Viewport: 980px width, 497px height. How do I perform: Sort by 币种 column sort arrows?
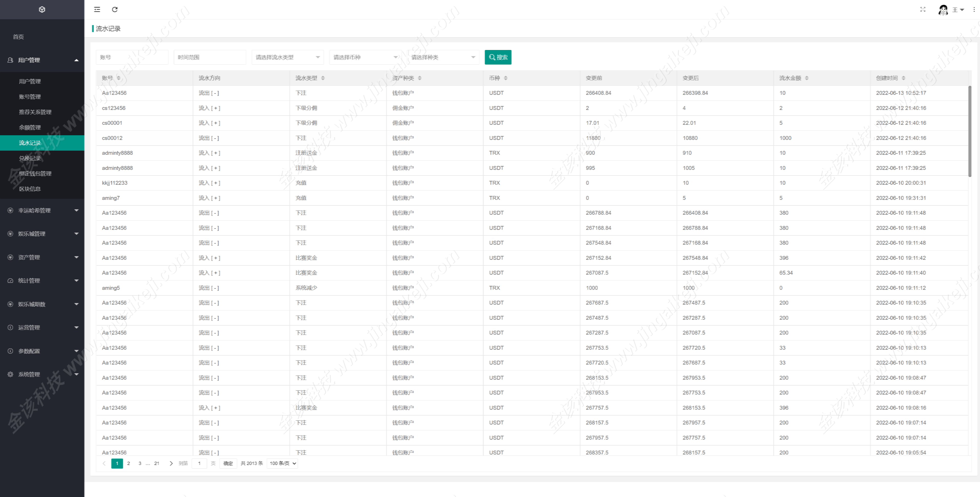506,78
